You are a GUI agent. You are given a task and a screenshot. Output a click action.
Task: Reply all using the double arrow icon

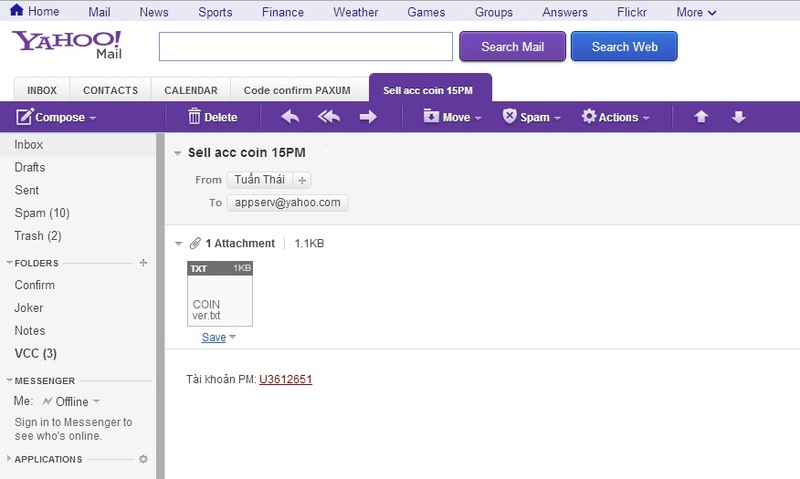(x=329, y=117)
